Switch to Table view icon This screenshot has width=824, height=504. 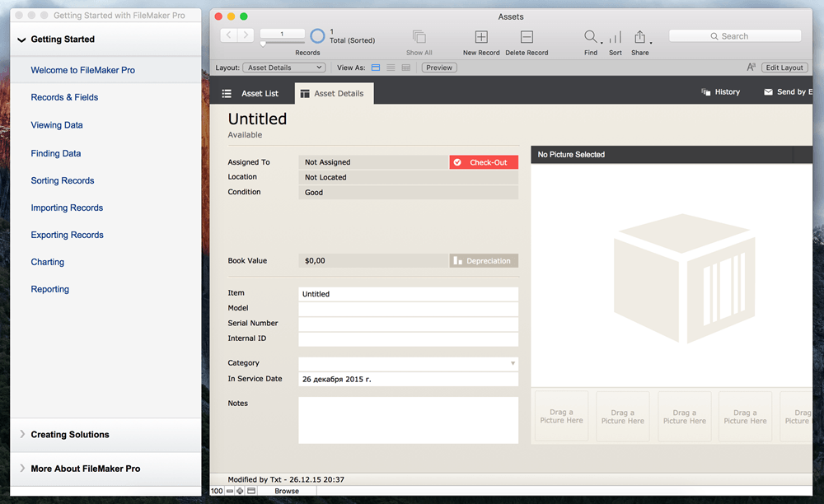click(x=406, y=68)
